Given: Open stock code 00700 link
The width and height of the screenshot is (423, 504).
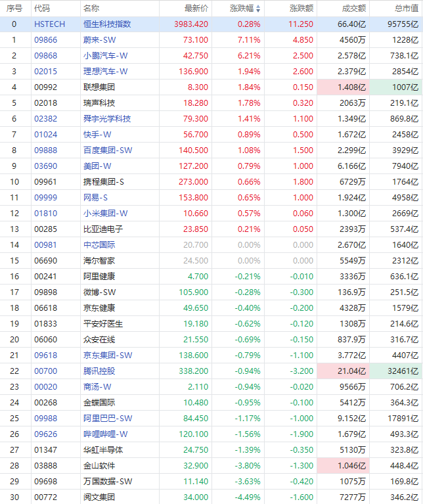Looking at the screenshot, I should click(x=45, y=371).
